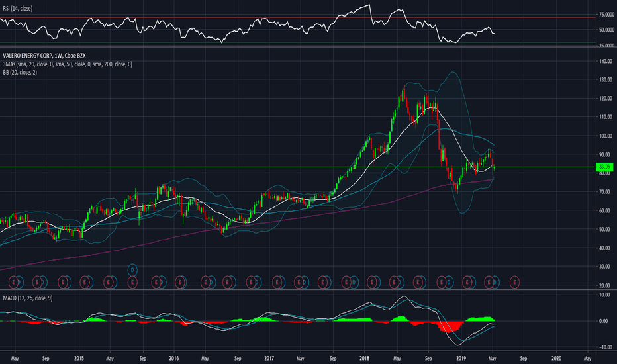Click the 2018 time axis label

pos(364,359)
